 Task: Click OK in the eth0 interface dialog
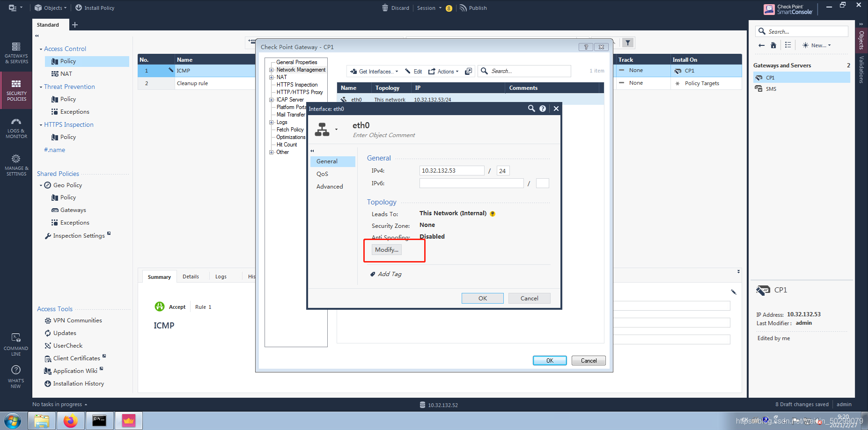(x=483, y=299)
